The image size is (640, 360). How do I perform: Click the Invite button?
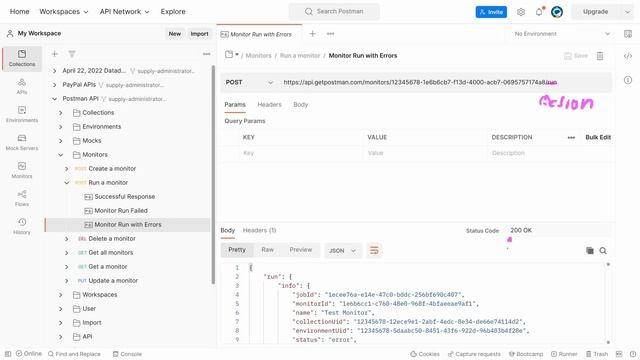pos(491,12)
